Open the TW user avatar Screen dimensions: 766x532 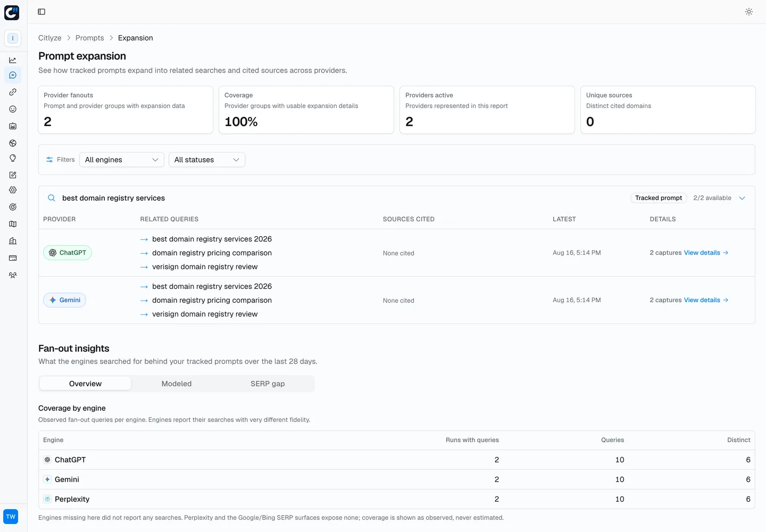pos(11,517)
